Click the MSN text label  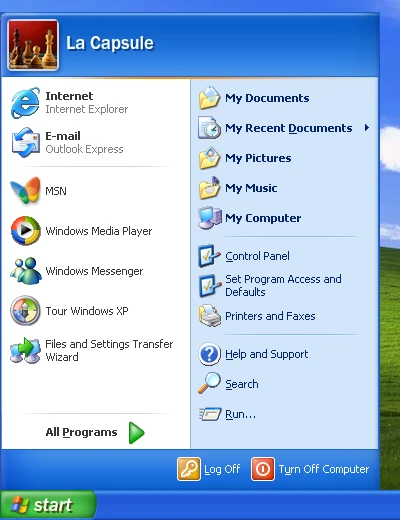point(56,191)
